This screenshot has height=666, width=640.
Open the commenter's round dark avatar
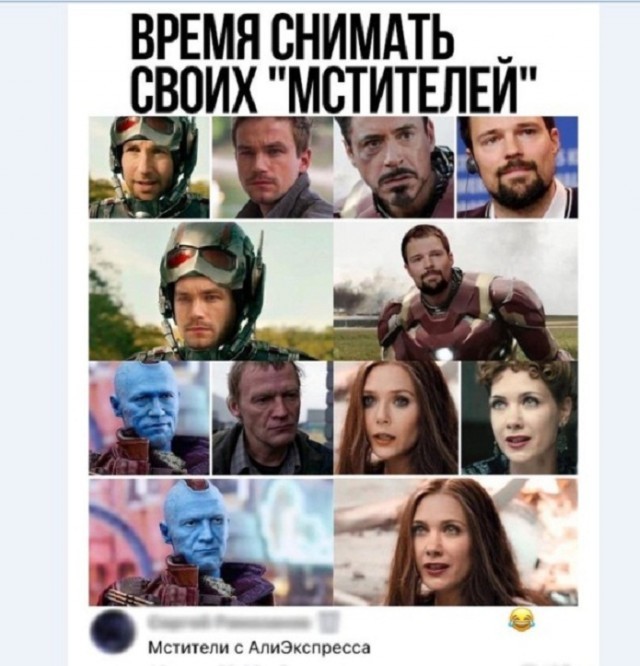111,630
